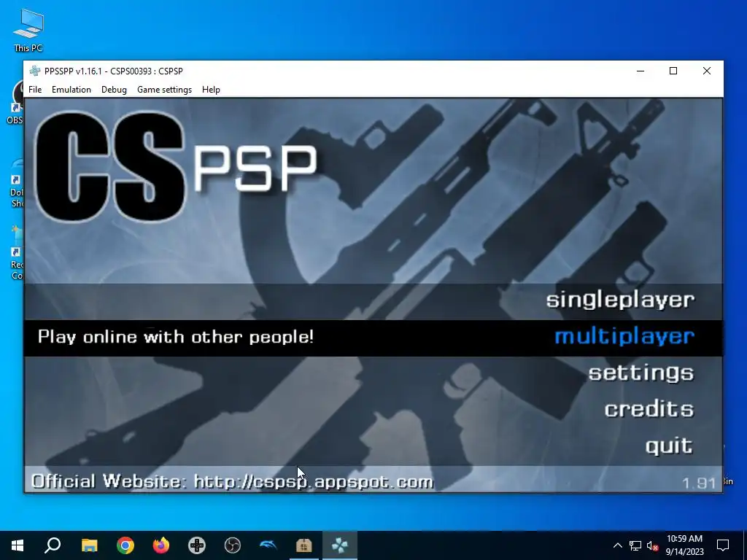Choose quit in the game menu
Image resolution: width=747 pixels, height=560 pixels.
click(x=669, y=446)
